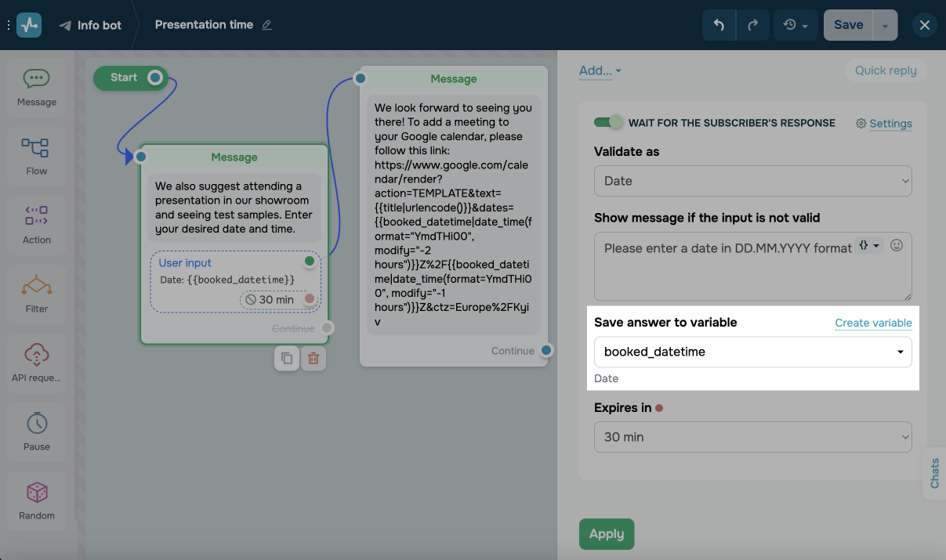This screenshot has height=560, width=946.
Task: Select the Pause element icon
Action: 37,432
